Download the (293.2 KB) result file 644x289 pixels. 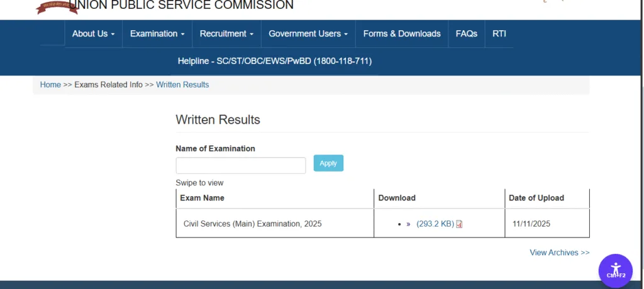tap(435, 224)
